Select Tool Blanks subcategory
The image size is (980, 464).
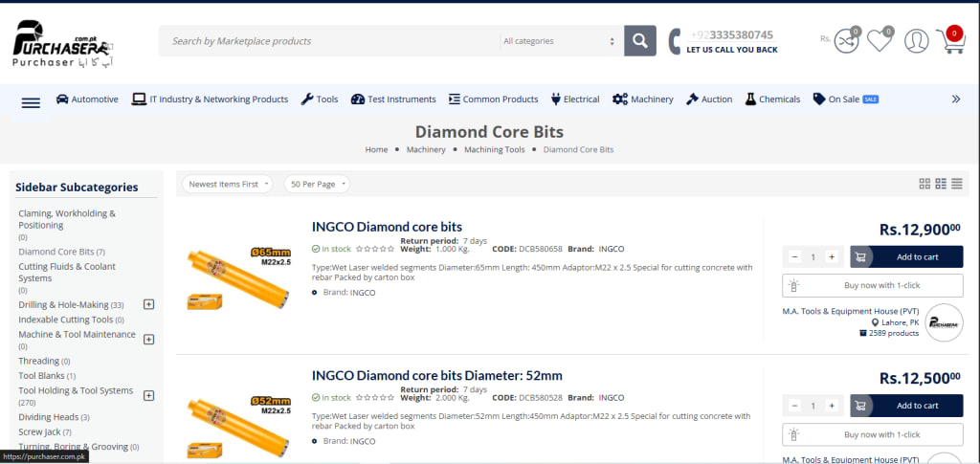41,376
